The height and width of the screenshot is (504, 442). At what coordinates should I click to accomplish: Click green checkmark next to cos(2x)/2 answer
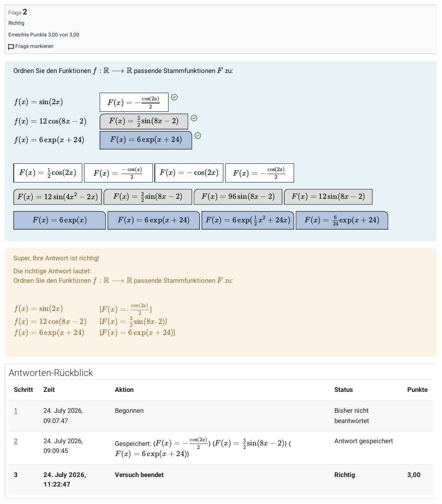click(174, 97)
